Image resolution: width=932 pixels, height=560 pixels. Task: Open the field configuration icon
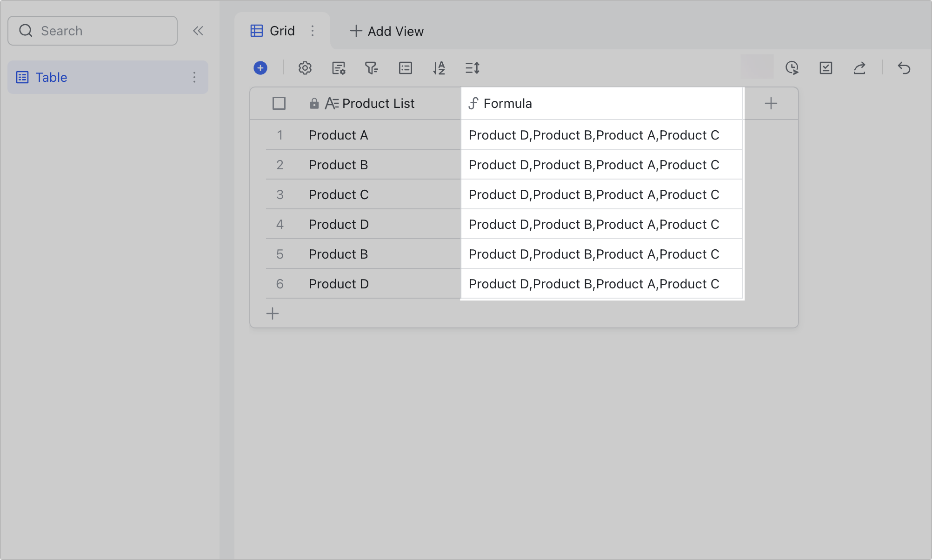pyautogui.click(x=339, y=68)
